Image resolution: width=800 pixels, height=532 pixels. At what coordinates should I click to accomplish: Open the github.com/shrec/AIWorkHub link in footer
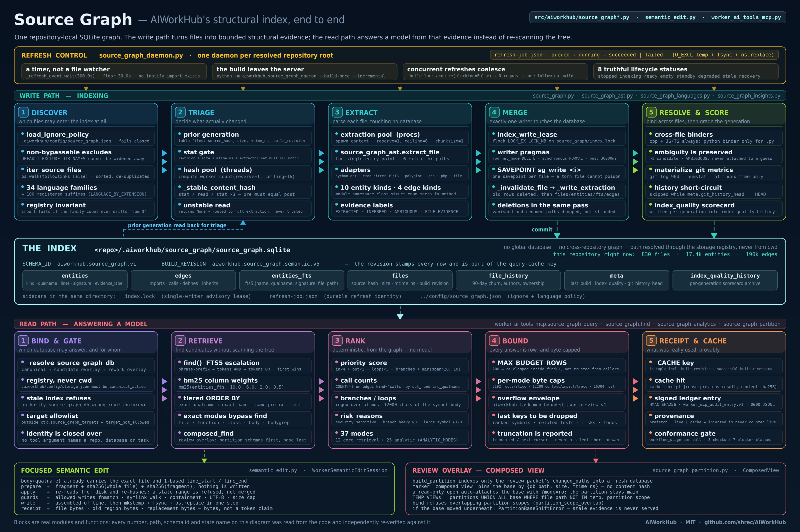click(745, 522)
